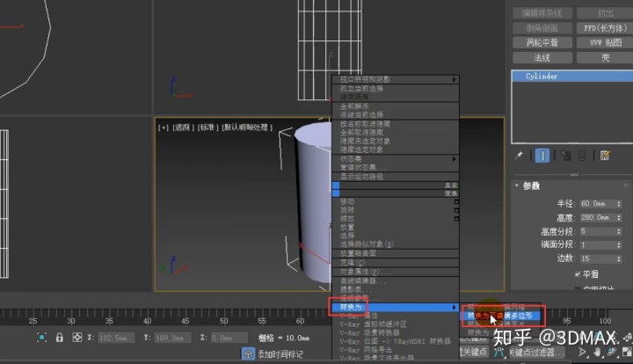Viewport: 633px width, 364px height.
Task: Click the settings box next to 移动
Action: [456, 201]
